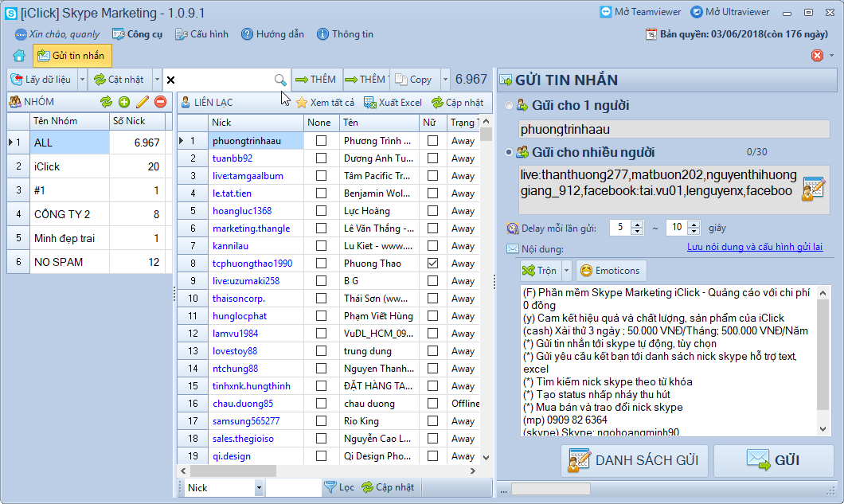Open the tuanbb92 nick link

click(232, 158)
